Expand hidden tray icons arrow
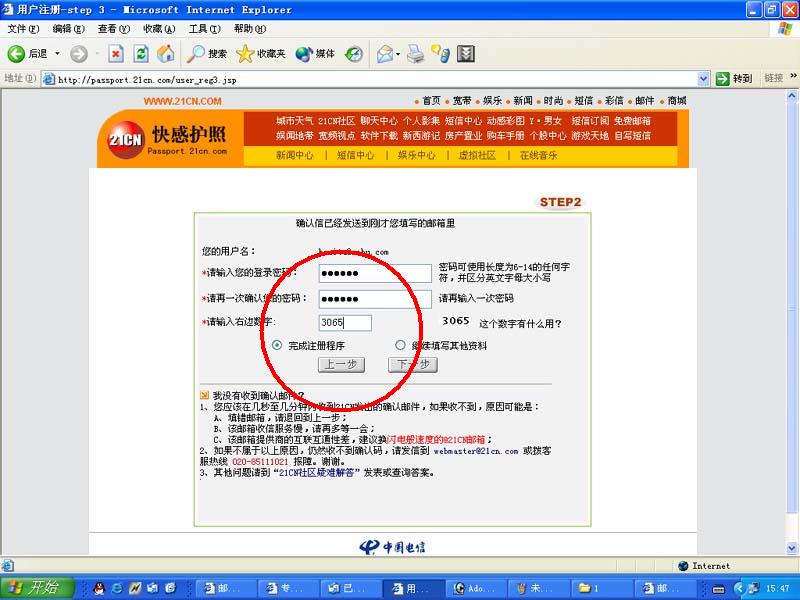 (x=738, y=589)
